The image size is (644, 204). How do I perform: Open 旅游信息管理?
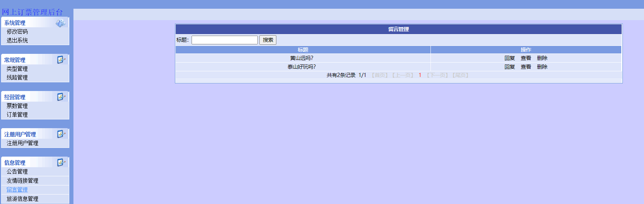click(22, 199)
